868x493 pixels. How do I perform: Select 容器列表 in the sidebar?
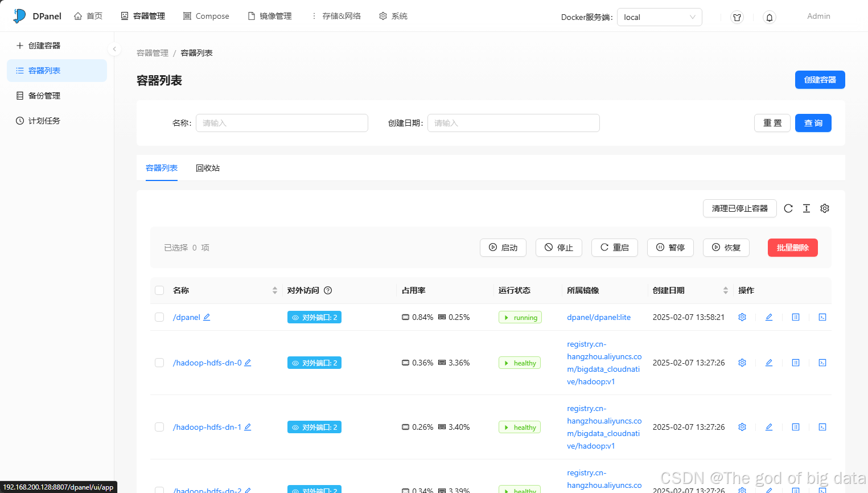(x=57, y=71)
